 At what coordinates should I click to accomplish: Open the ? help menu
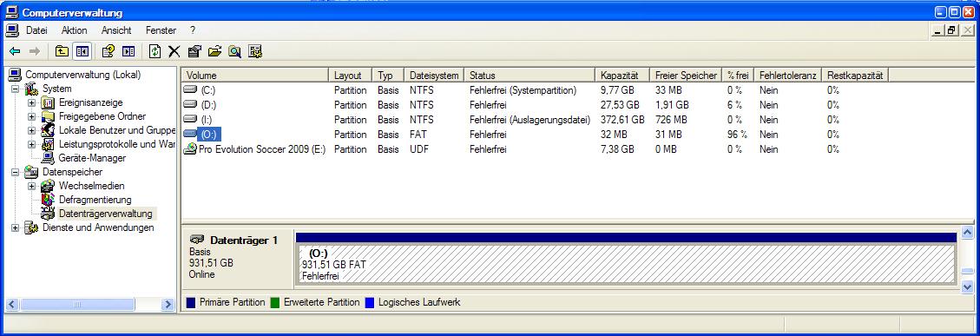[x=193, y=30]
